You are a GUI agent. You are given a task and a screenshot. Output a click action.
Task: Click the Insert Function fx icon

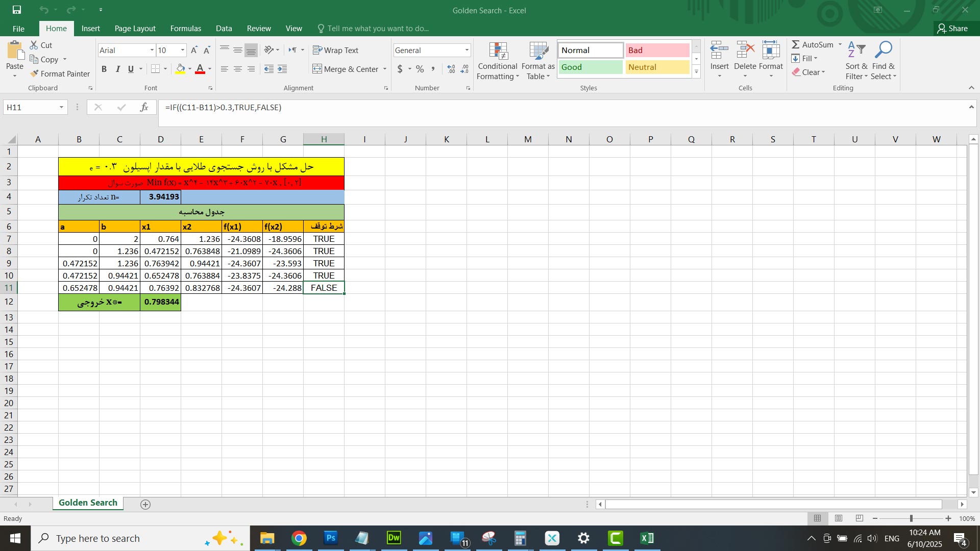(x=144, y=107)
